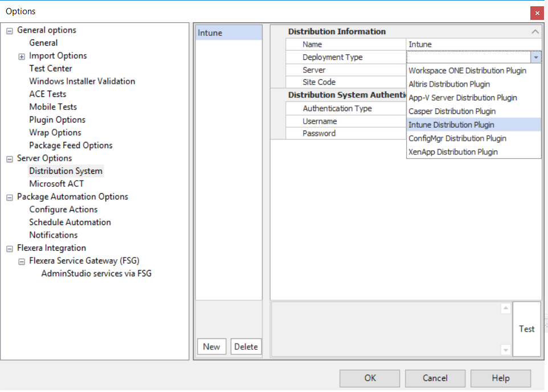Delete the selected distribution system

click(246, 346)
